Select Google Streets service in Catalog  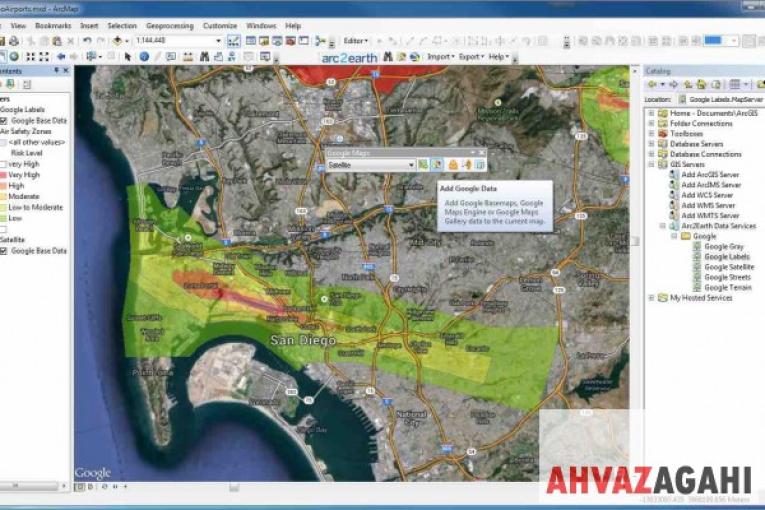[727, 277]
